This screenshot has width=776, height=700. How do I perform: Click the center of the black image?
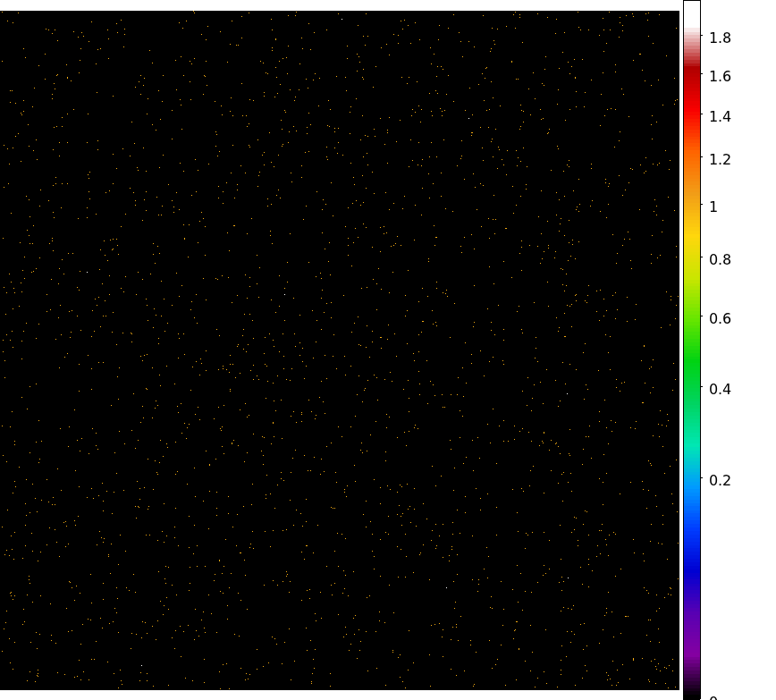pyautogui.click(x=340, y=350)
